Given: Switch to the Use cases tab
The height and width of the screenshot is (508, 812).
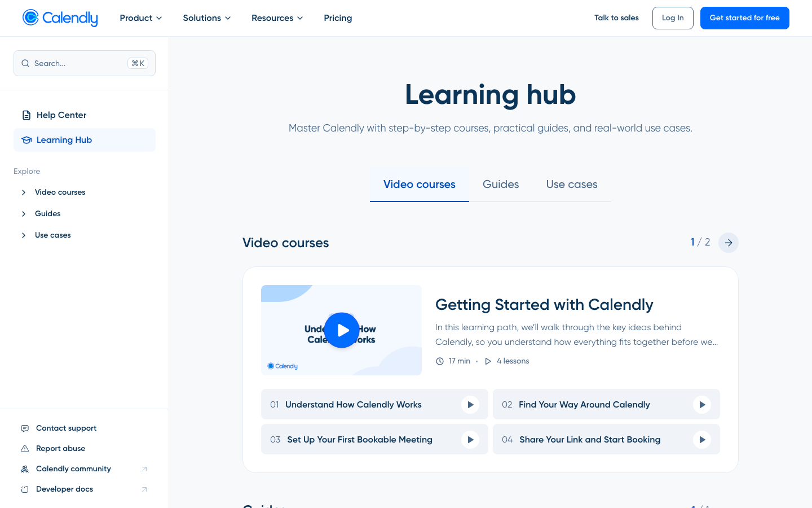Looking at the screenshot, I should click(x=572, y=185).
